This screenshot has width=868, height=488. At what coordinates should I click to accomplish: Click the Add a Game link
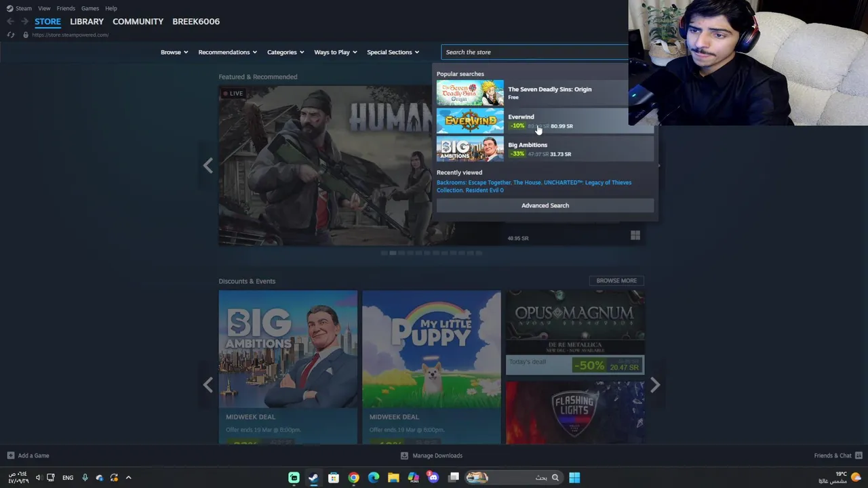pos(34,455)
